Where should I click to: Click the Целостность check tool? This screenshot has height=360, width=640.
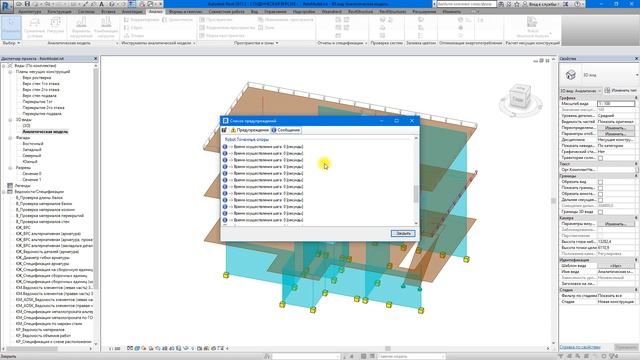click(x=177, y=20)
